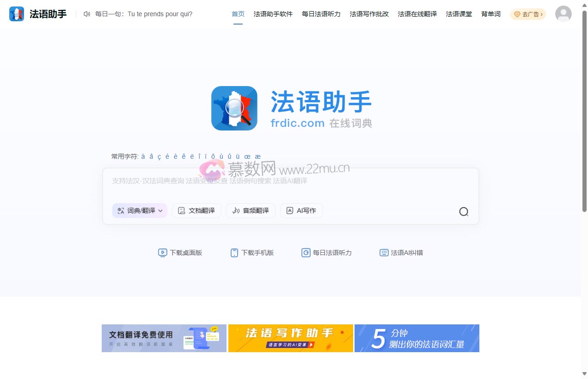Open the user avatar menu
This screenshot has height=379, width=588.
click(x=563, y=14)
